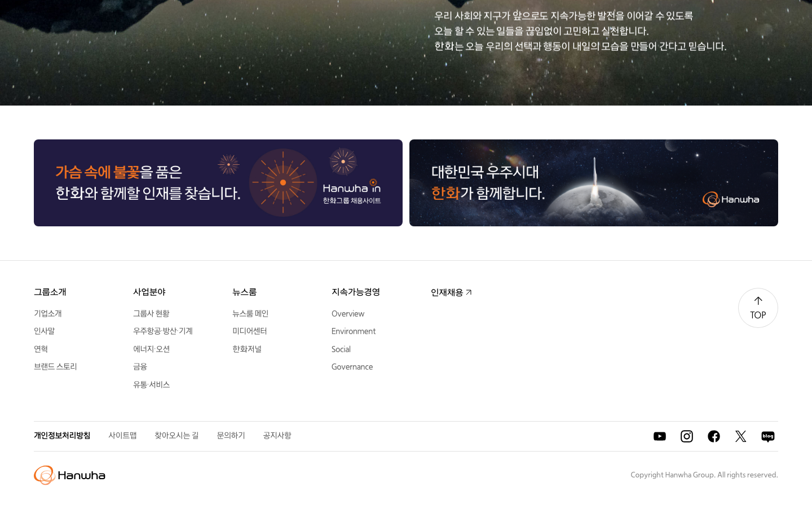Open the 미디어센터 link
Screen dimensions: 812x508
[x=250, y=331]
